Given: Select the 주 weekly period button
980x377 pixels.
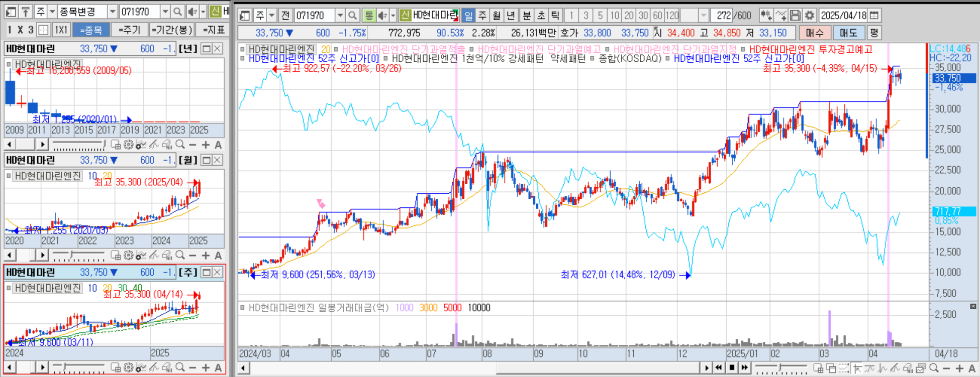Looking at the screenshot, I should [x=482, y=16].
